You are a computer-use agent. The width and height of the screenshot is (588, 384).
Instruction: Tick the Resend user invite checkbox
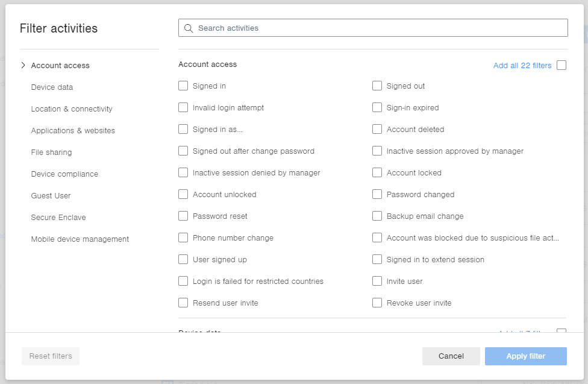[x=183, y=303]
